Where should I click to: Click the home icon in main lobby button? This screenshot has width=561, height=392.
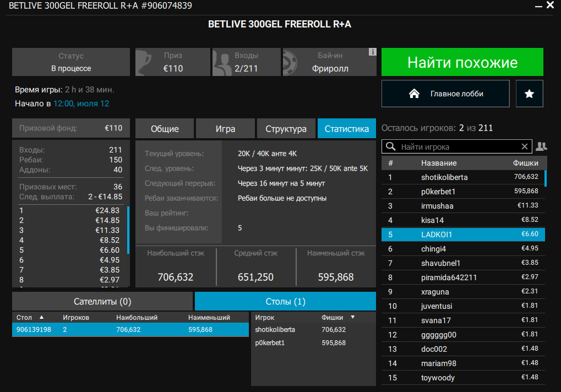click(415, 94)
